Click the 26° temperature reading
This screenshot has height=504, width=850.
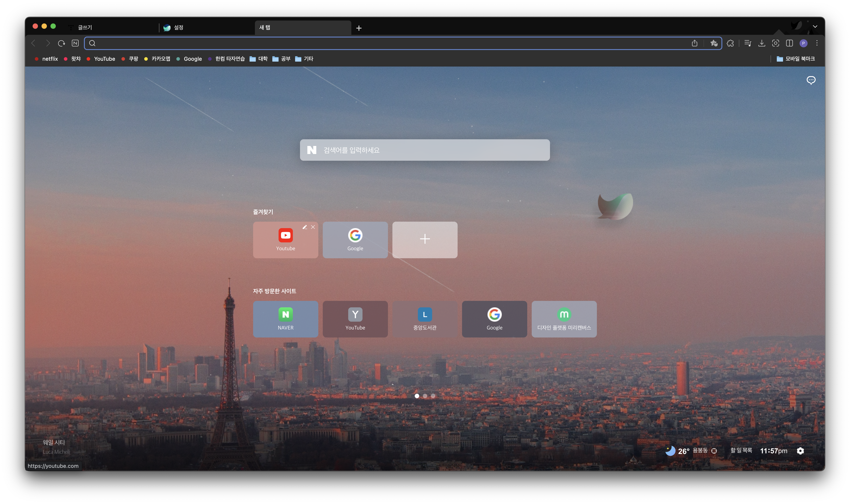pyautogui.click(x=683, y=451)
